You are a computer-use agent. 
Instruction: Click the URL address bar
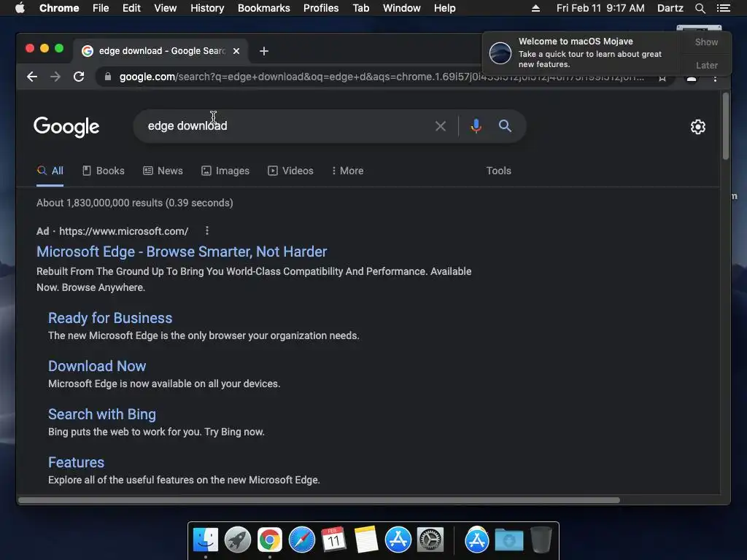(x=381, y=77)
